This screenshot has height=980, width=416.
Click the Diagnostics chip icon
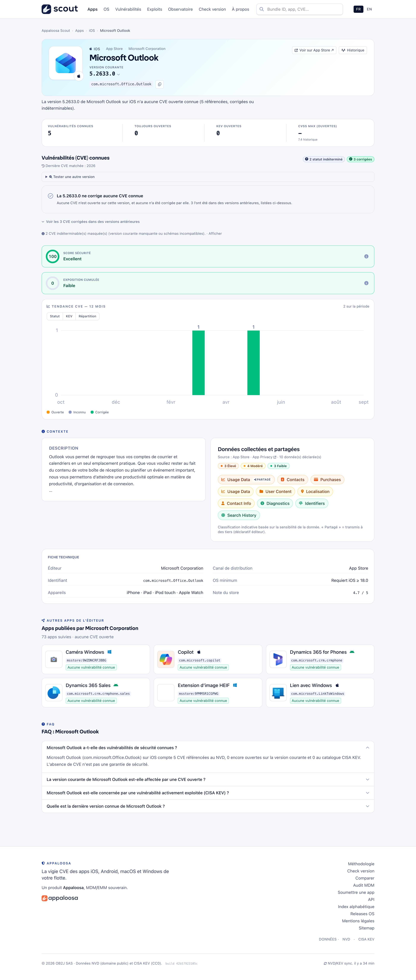(262, 503)
